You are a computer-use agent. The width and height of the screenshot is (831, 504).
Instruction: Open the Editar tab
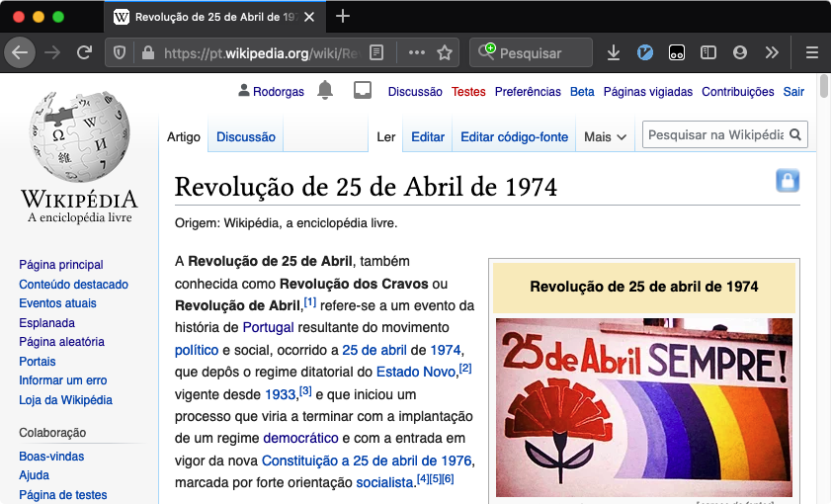point(428,136)
